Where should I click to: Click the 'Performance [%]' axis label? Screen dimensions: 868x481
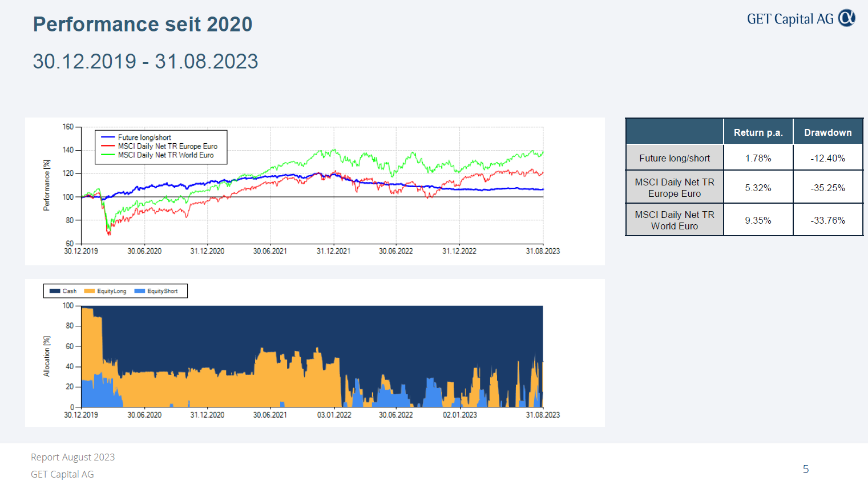pyautogui.click(x=47, y=185)
